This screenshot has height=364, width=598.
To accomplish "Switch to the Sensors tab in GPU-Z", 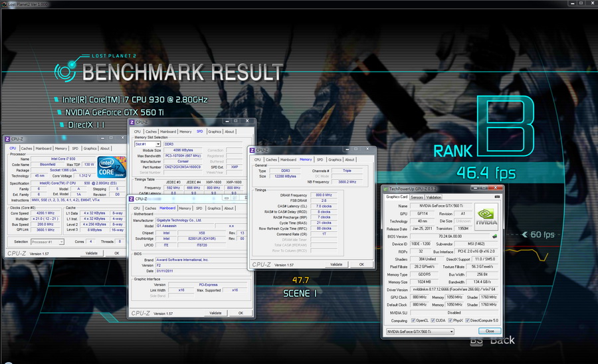I will point(417,197).
